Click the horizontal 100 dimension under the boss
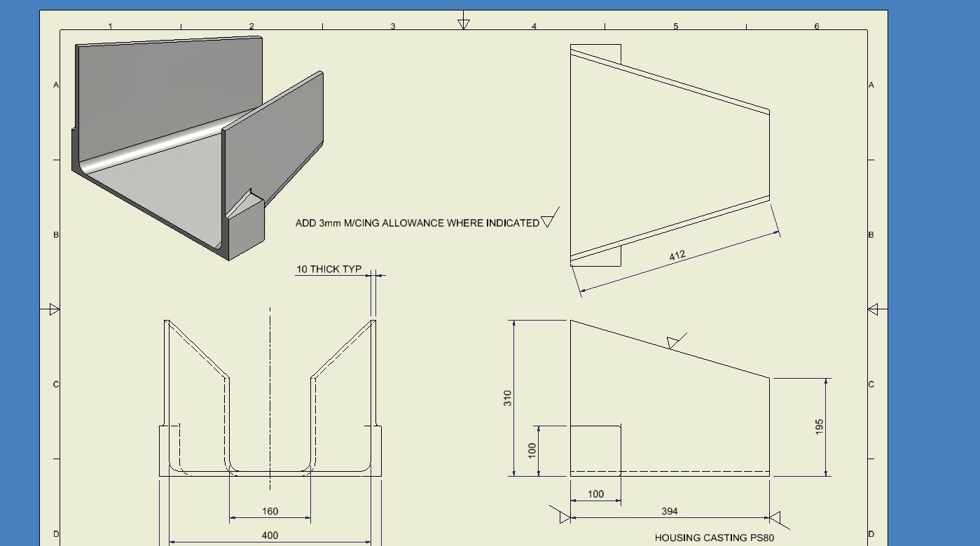This screenshot has width=980, height=546. click(x=595, y=494)
